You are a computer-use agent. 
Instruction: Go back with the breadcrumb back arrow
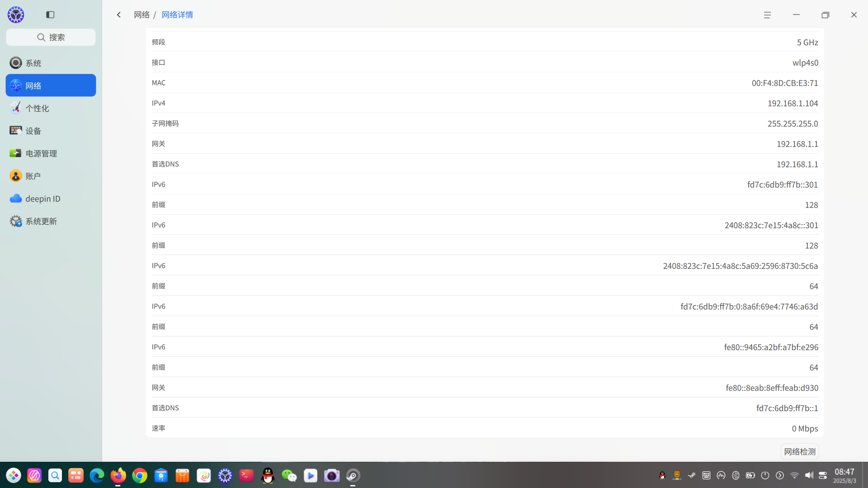[119, 15]
